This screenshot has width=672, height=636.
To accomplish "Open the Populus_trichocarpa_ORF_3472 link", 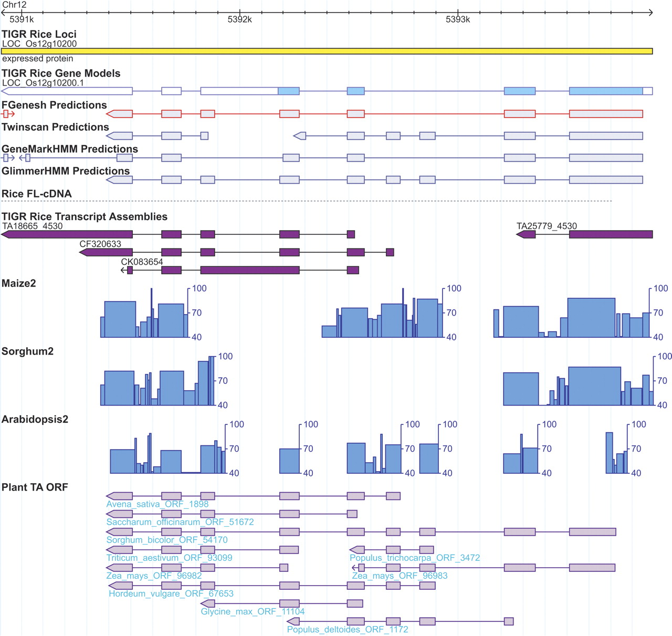I will point(415,558).
